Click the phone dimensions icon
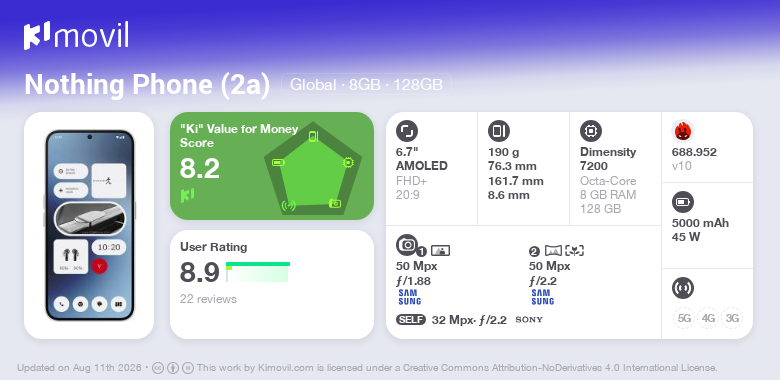The width and height of the screenshot is (780, 380). (x=499, y=131)
